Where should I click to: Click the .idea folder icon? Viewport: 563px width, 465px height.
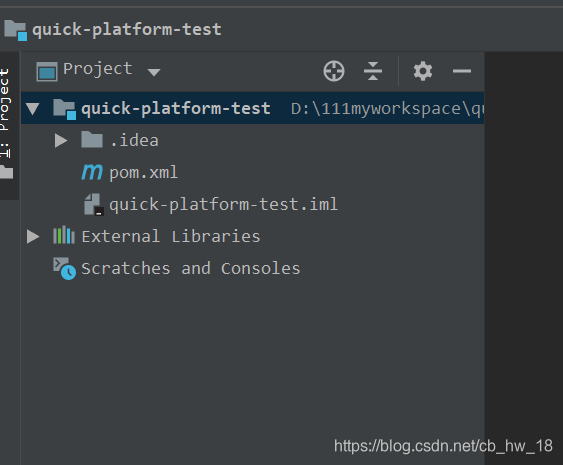(92, 140)
